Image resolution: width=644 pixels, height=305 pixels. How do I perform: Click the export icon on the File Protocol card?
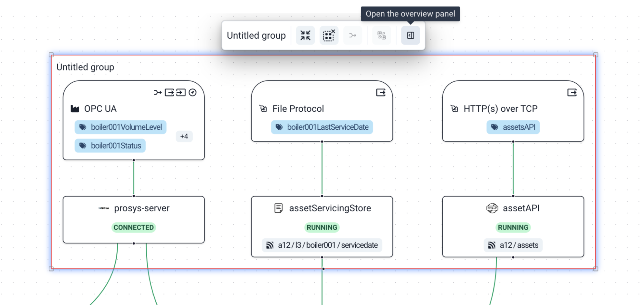click(381, 92)
